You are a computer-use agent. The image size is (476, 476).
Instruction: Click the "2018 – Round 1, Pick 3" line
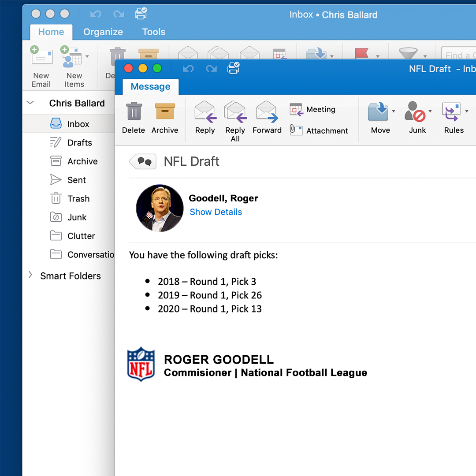tap(207, 281)
